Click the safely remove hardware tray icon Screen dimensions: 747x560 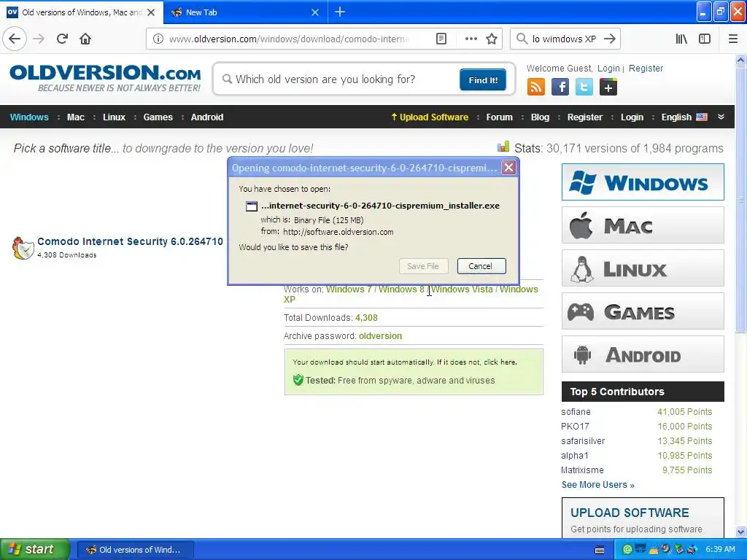(x=679, y=550)
